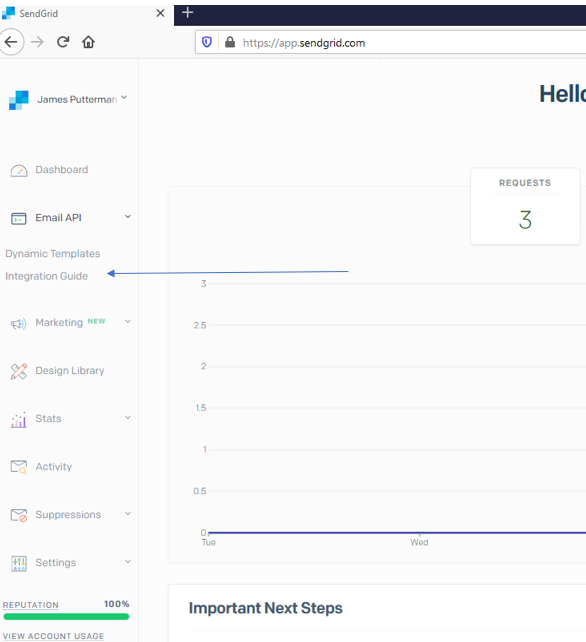This screenshot has width=586, height=642.
Task: Expand the Marketing section chevron
Action: (128, 321)
